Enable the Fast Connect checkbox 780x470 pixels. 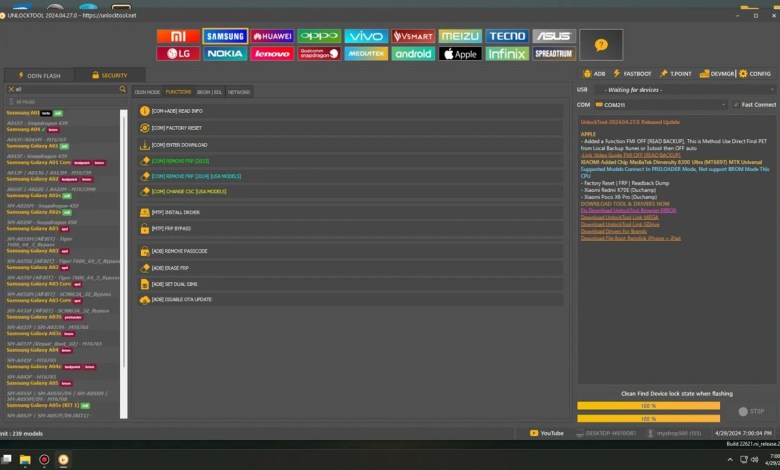[735, 104]
